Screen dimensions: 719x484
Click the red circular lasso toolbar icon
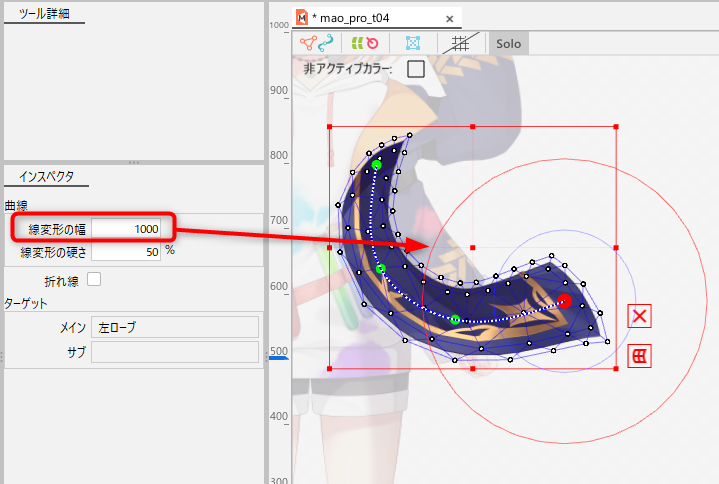click(x=372, y=43)
